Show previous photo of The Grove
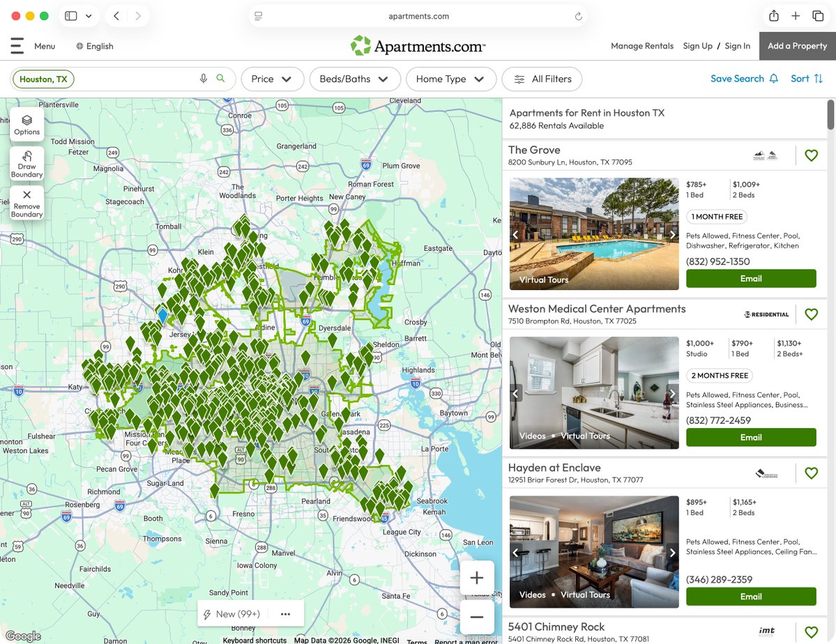 [515, 235]
